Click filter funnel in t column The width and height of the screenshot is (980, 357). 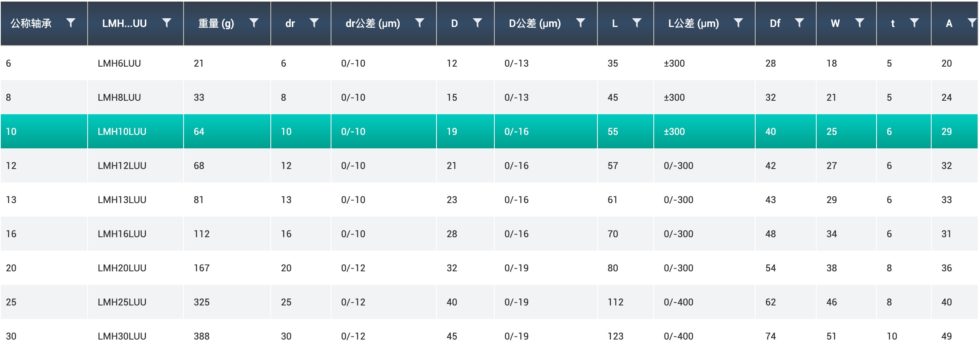914,23
